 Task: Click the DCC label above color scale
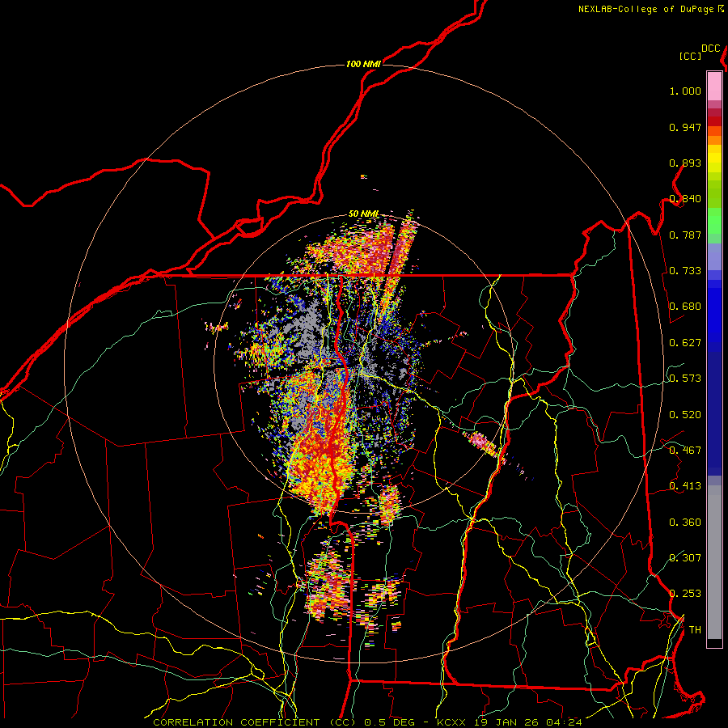711,49
